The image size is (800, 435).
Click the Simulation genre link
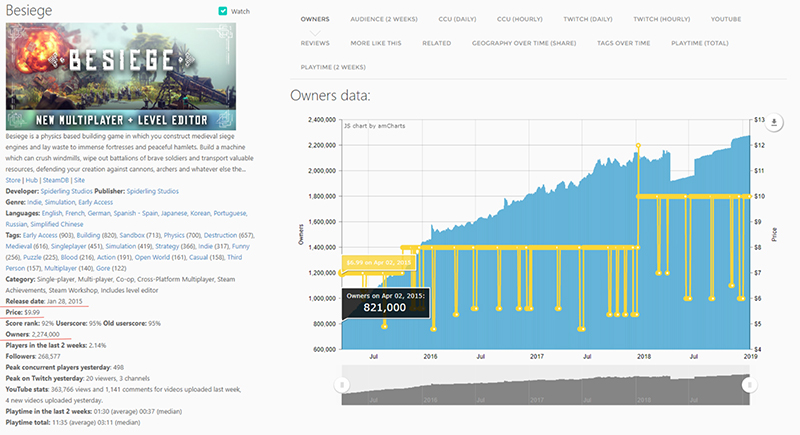(x=60, y=202)
